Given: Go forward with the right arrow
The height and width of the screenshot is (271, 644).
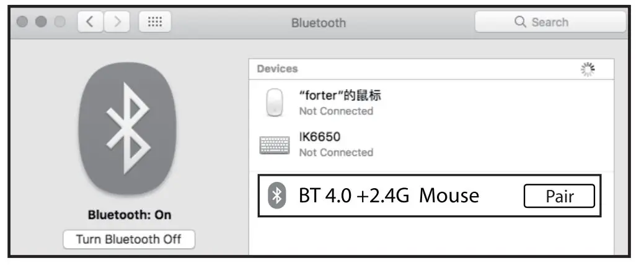Looking at the screenshot, I should click(117, 23).
